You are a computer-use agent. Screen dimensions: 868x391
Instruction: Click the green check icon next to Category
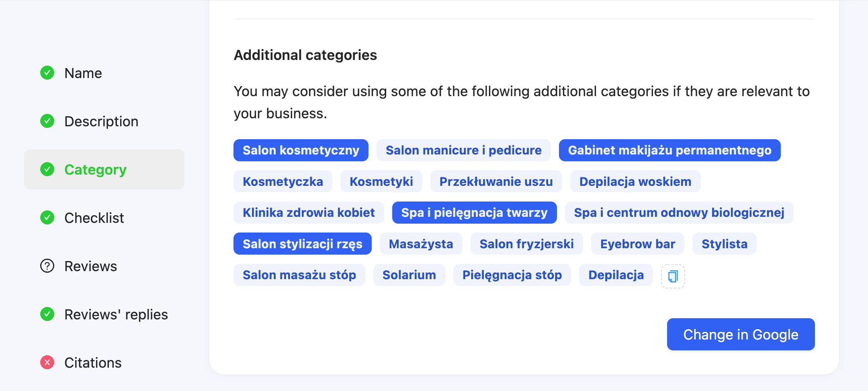pyautogui.click(x=47, y=169)
